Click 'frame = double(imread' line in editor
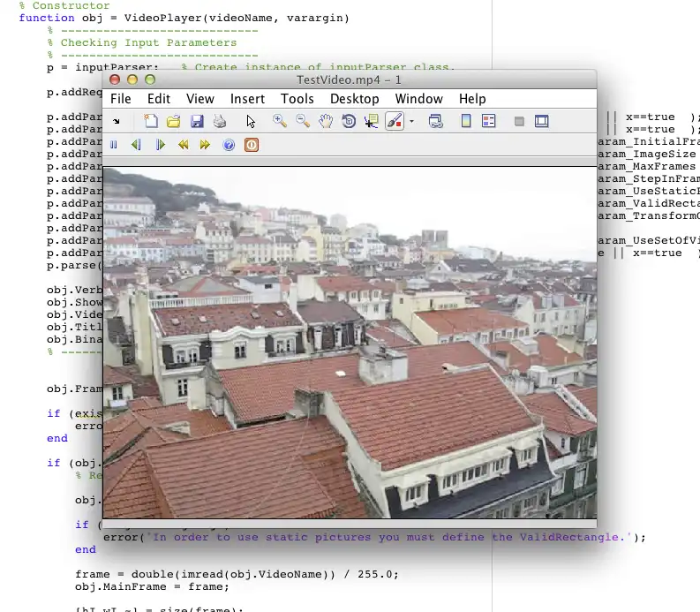 [237, 574]
